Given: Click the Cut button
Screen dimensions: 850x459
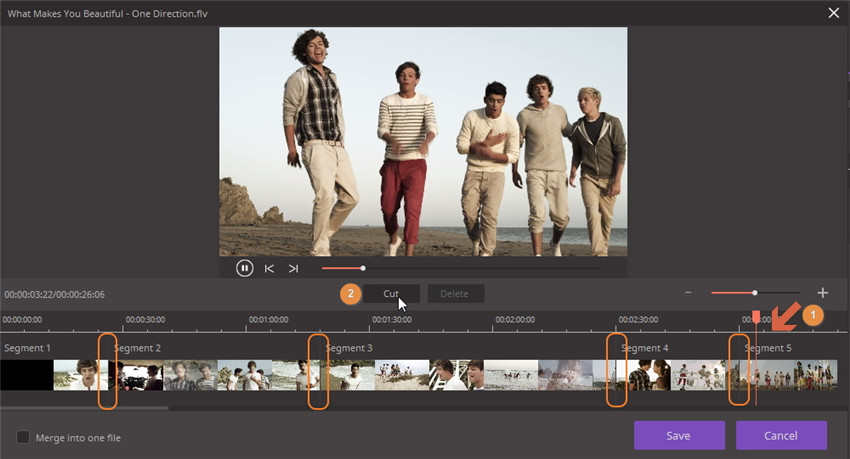Looking at the screenshot, I should (391, 294).
